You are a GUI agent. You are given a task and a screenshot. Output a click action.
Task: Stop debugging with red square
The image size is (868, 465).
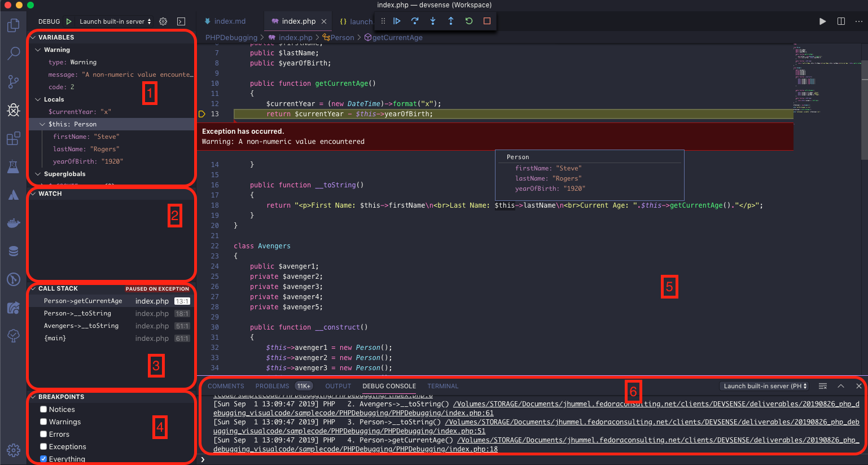pos(487,21)
